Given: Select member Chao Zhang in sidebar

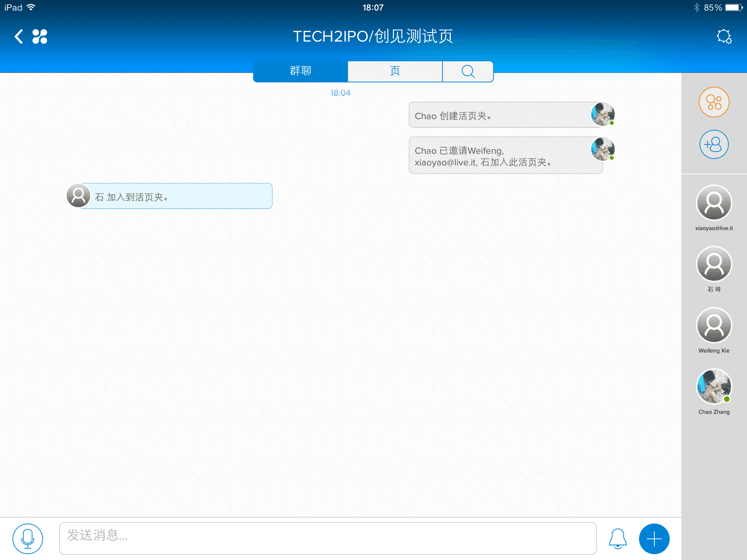Looking at the screenshot, I should click(714, 387).
